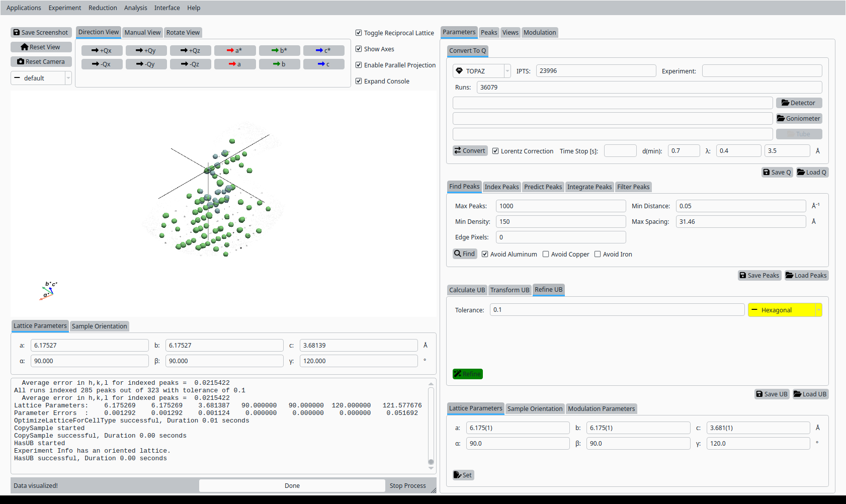This screenshot has width=846, height=504.
Task: Load a Goniometer file
Action: pos(799,119)
